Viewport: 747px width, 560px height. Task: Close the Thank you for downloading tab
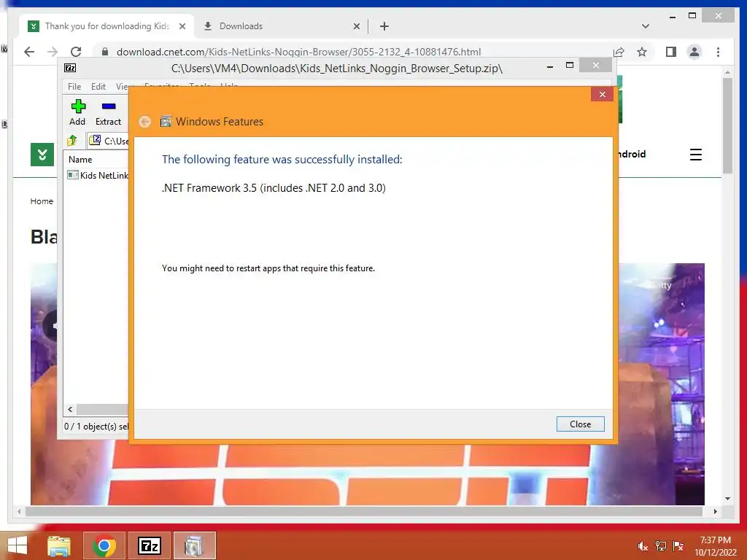pos(182,27)
